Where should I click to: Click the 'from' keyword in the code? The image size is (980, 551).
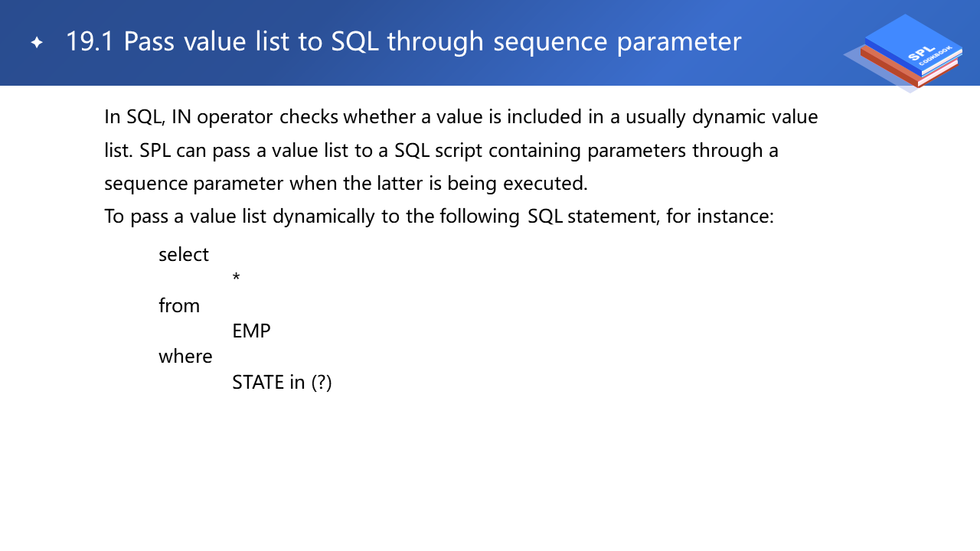coord(179,305)
